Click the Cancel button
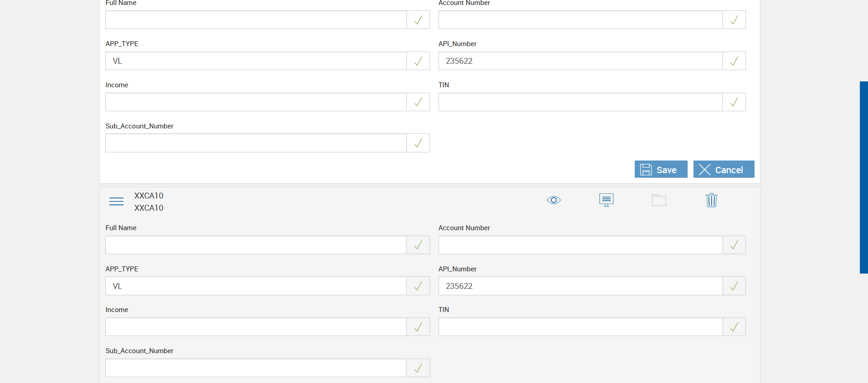The height and width of the screenshot is (383, 868). 723,170
